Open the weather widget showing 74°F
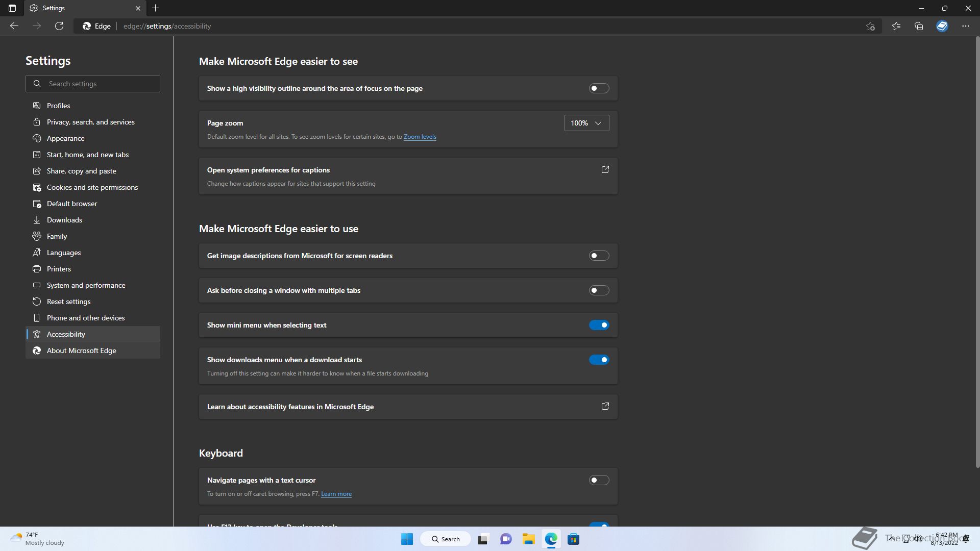Screen dimensions: 980x551 [38, 539]
